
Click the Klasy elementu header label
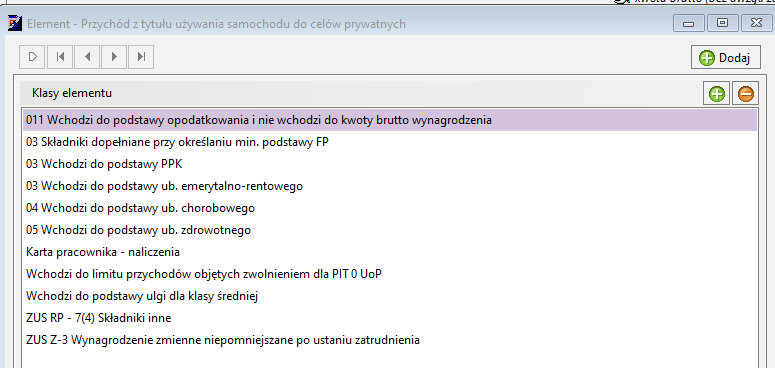click(72, 93)
